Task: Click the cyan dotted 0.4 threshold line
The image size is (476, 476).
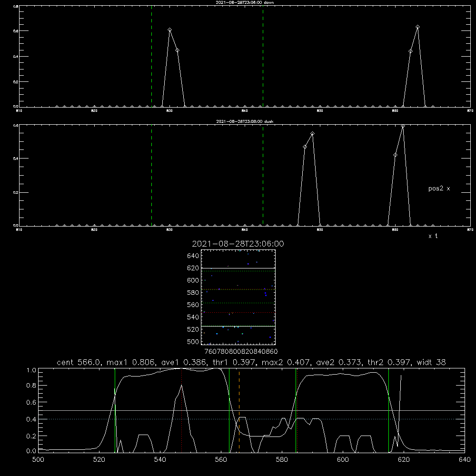Action: [x=251, y=419]
